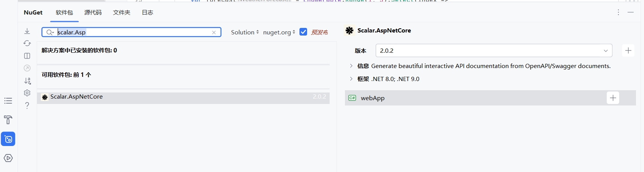Screen dimensions: 644x172
Task: Open the Solution scope dropdown
Action: pos(245,32)
